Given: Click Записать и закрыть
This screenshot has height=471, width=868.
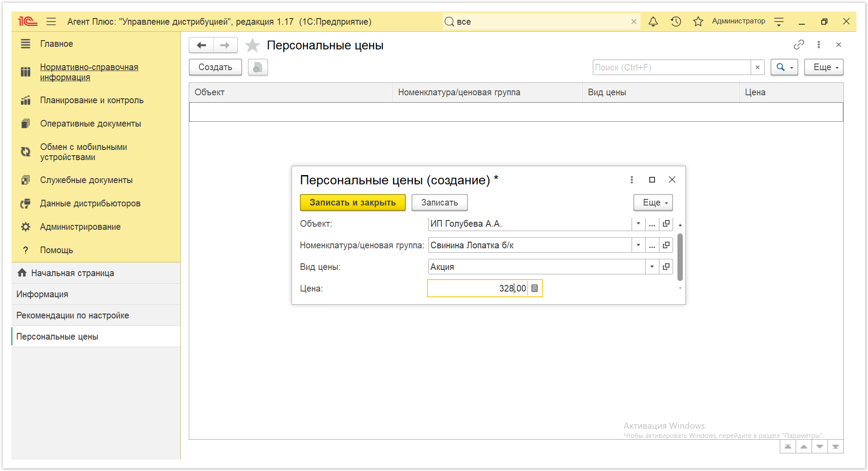Looking at the screenshot, I should point(352,202).
